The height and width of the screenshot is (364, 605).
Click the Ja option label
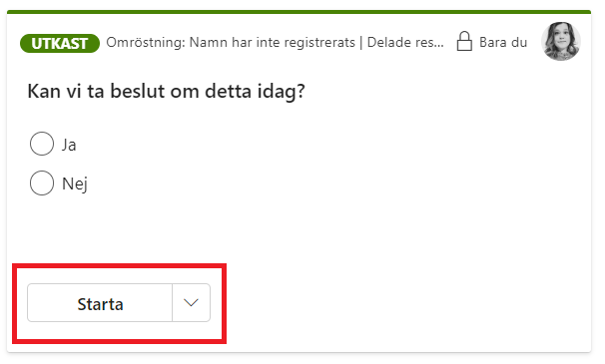point(69,145)
